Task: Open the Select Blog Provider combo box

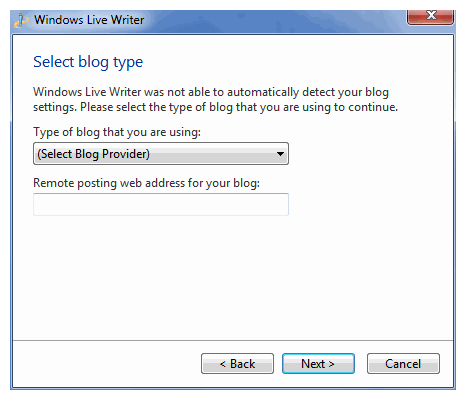Action: 161,154
